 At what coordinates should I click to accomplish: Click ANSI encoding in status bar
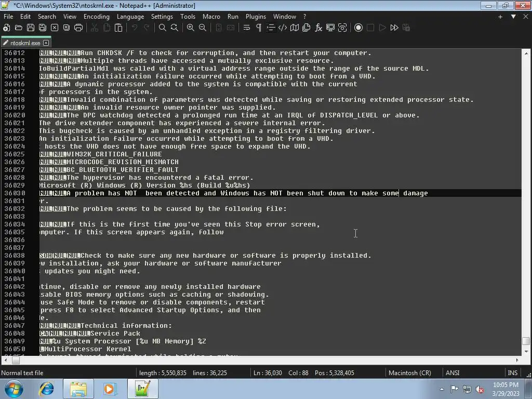coord(453,373)
